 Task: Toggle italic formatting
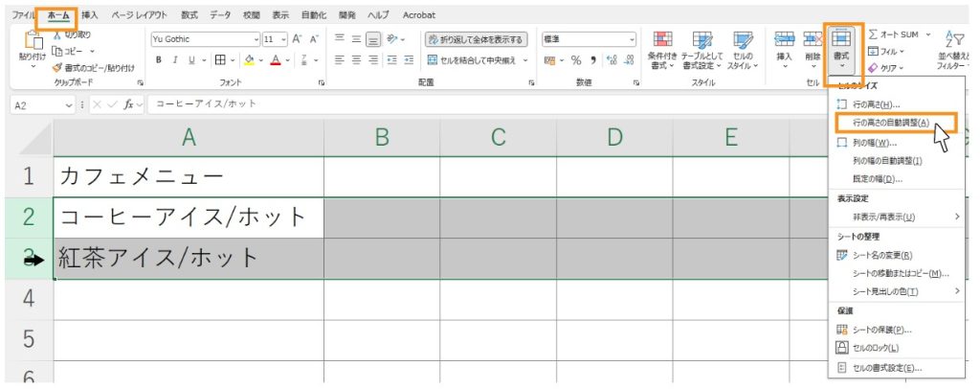[175, 60]
